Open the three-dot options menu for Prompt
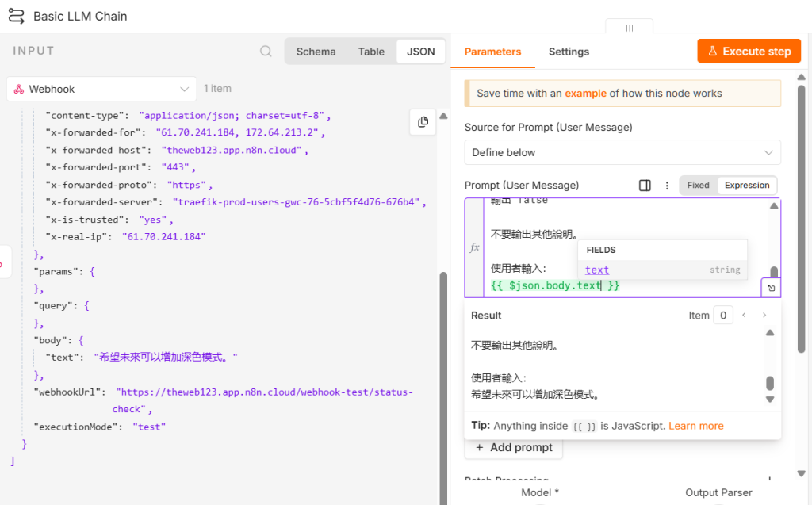Viewport: 812px width, 505px height. coord(667,186)
